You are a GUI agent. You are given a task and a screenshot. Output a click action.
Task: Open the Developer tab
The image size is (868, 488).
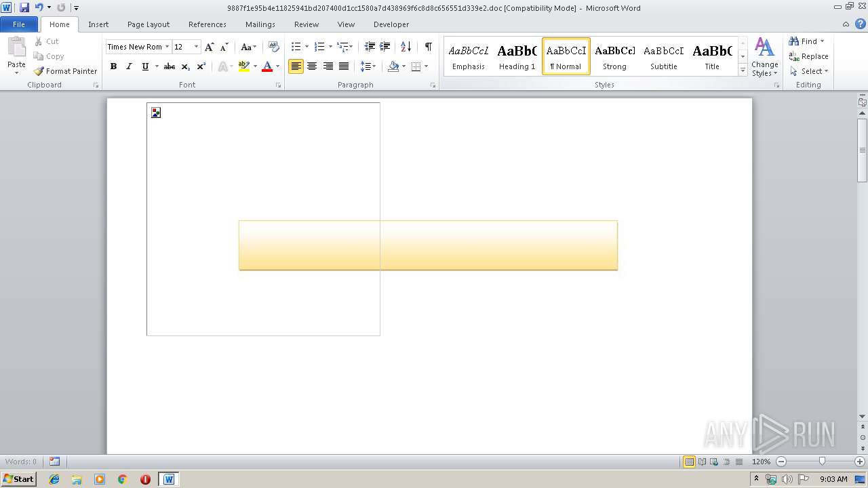[x=391, y=24]
